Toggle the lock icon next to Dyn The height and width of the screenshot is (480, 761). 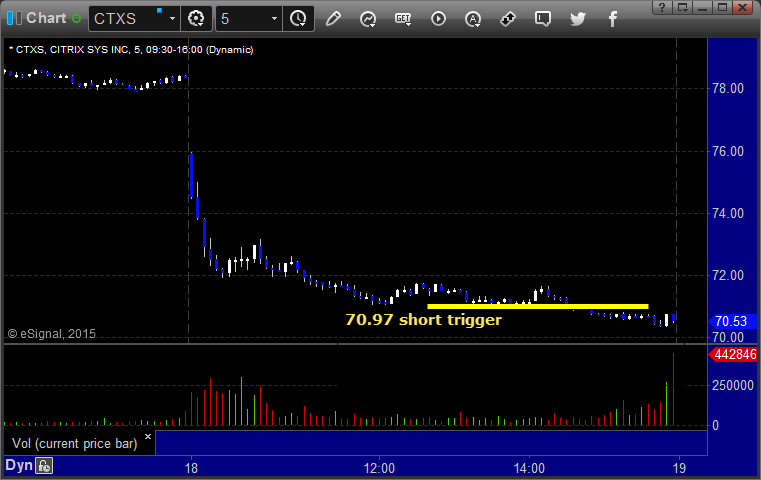pyautogui.click(x=44, y=466)
